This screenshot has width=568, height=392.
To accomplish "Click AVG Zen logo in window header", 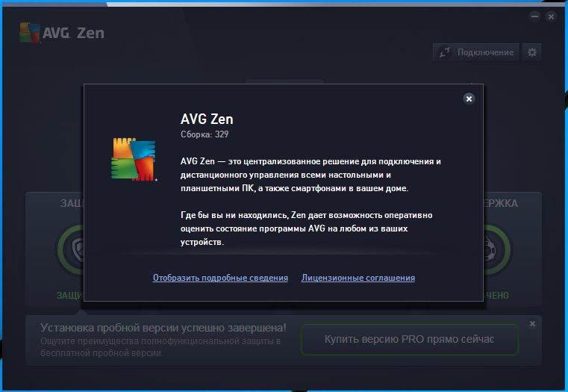I will pyautogui.click(x=62, y=33).
